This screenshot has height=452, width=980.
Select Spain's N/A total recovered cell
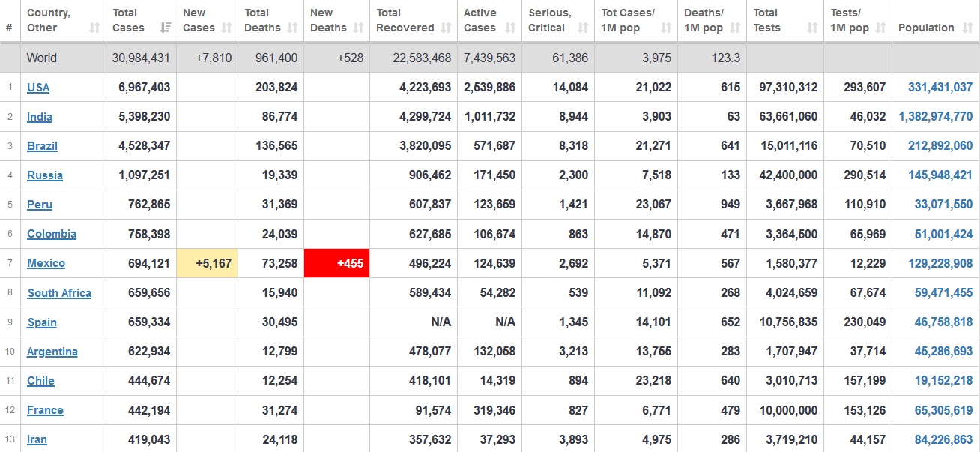(x=441, y=322)
